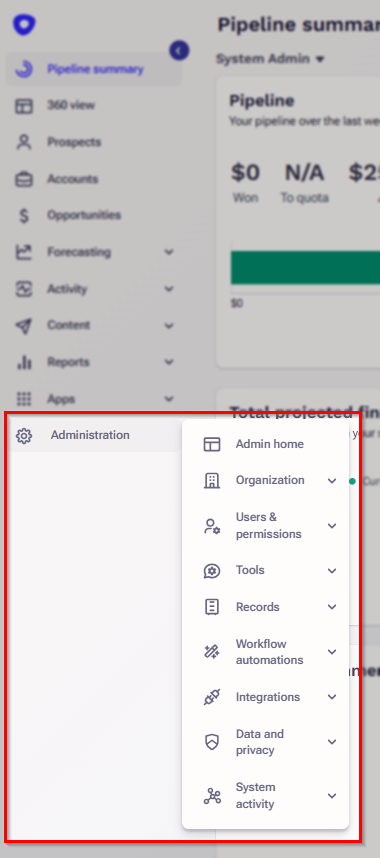380x858 pixels.
Task: Click the Organization building icon
Action: click(x=212, y=480)
